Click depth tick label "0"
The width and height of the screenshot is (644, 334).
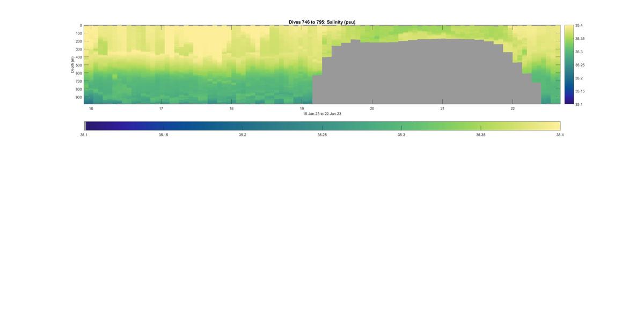coord(80,25)
